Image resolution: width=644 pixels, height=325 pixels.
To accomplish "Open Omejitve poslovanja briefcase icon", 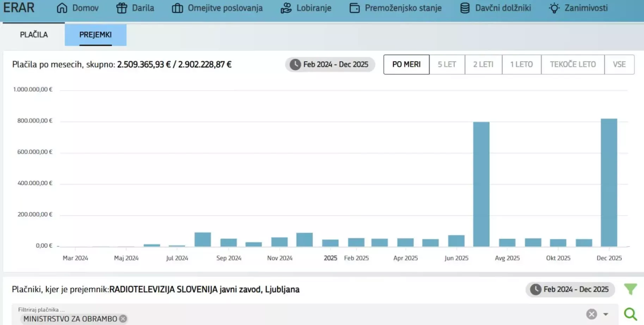I will pyautogui.click(x=177, y=8).
